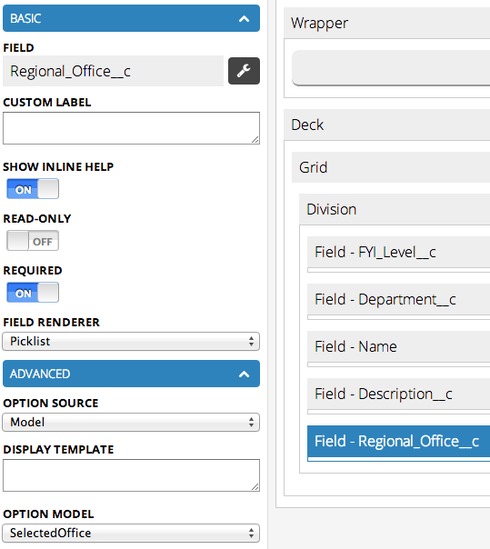Select the Regional_Office__c field input
Screen dimensions: 490x549
coord(113,71)
